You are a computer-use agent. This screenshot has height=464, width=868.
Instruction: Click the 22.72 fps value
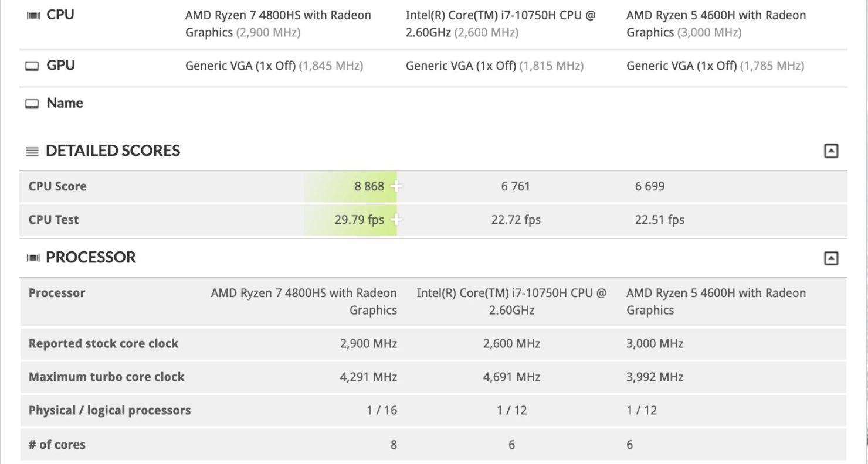516,220
